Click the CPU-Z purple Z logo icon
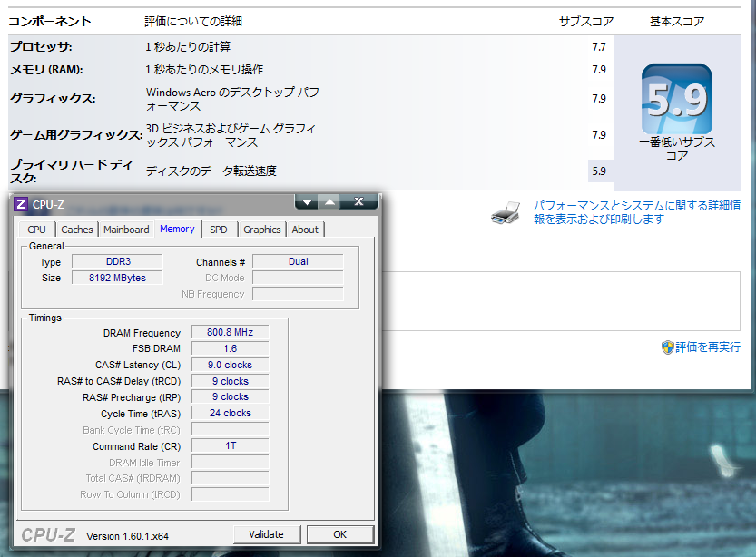Screen dimensions: 756x557 click(x=20, y=204)
